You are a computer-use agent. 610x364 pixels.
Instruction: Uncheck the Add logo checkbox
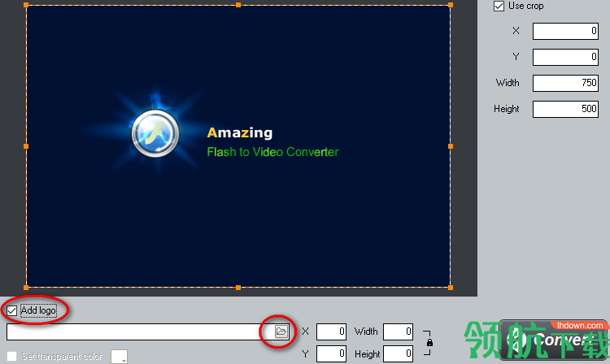tap(11, 310)
